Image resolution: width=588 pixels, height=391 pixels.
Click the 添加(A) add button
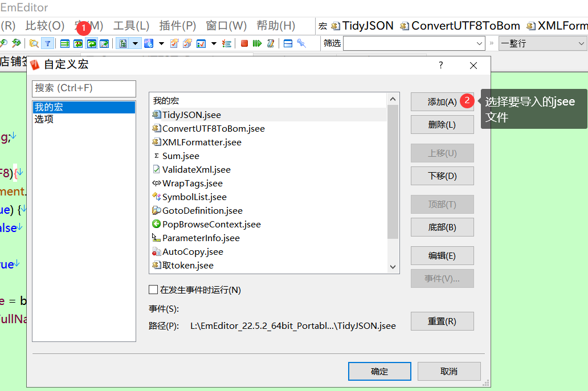[x=442, y=101]
